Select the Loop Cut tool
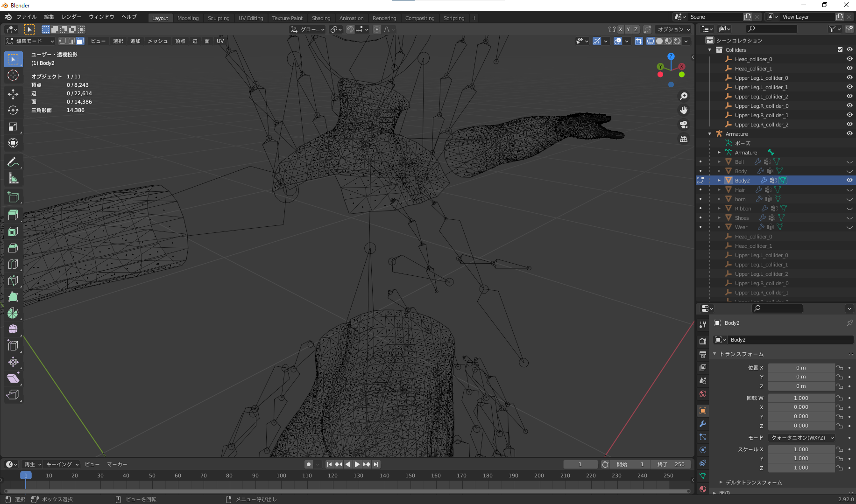856x504 pixels. [x=13, y=264]
